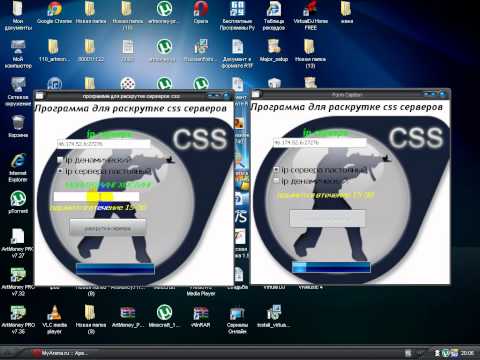Click the µTorrent tray icon in taskbar
The height and width of the screenshot is (360, 480).
(x=445, y=353)
